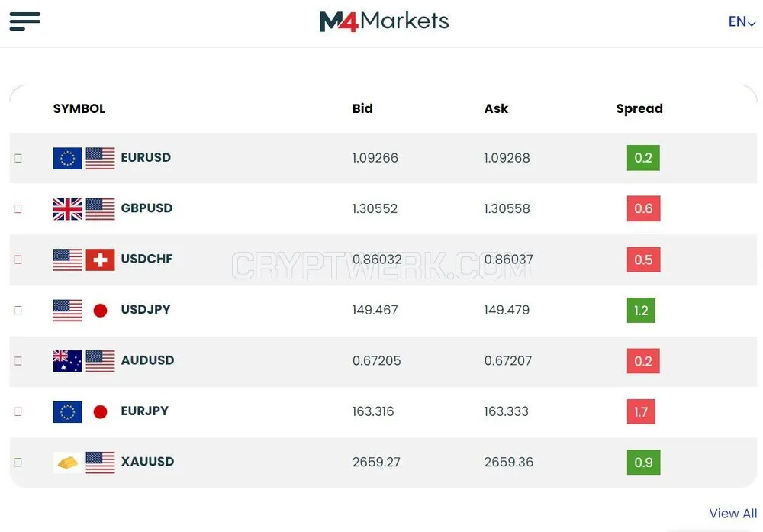Tick the EURUSD row checkbox
Viewport: 763px width, 532px height.
(18, 158)
